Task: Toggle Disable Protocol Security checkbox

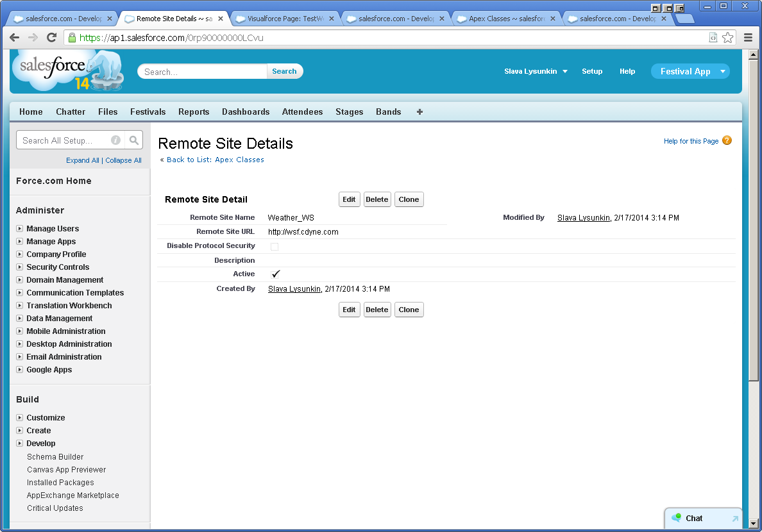Action: (x=275, y=246)
